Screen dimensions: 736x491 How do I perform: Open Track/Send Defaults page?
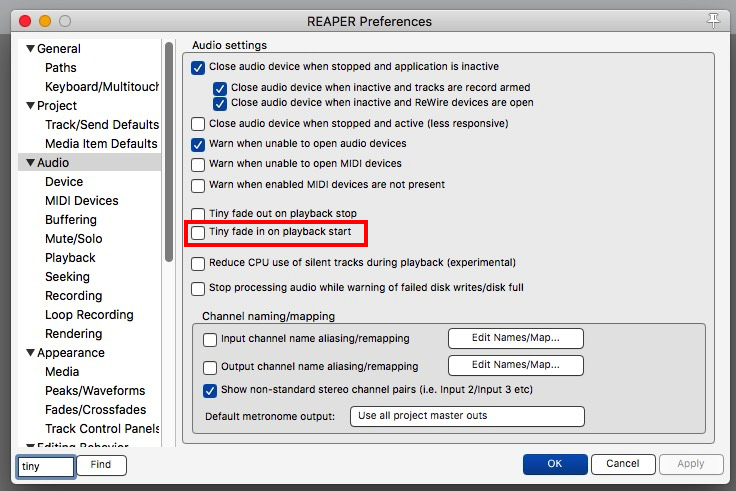(102, 124)
